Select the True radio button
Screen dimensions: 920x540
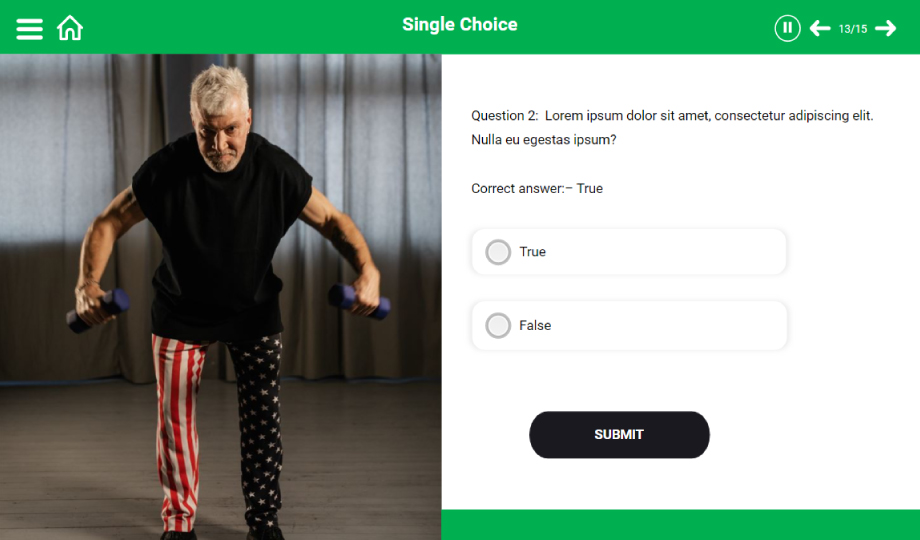point(498,252)
